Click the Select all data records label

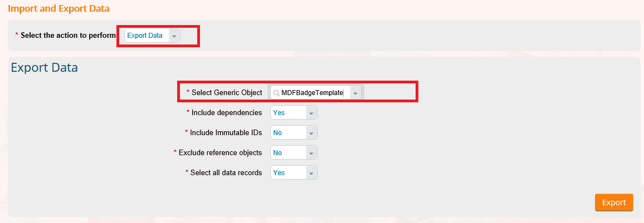coord(226,172)
